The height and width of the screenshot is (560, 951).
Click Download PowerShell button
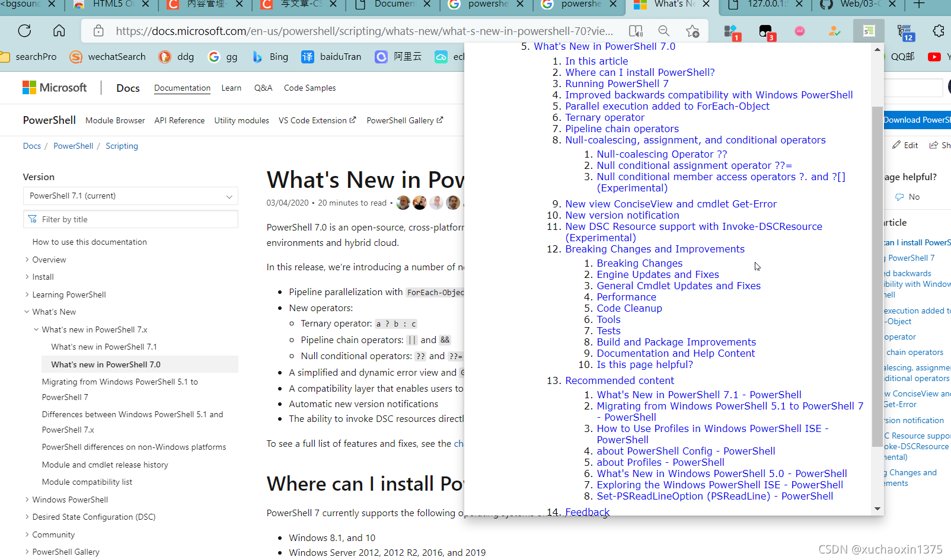[917, 120]
